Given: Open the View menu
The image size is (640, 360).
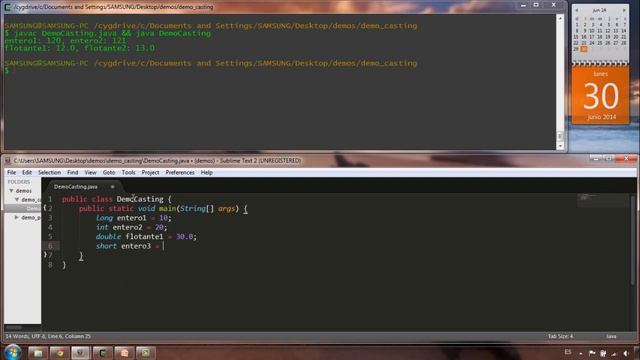Looking at the screenshot, I should [x=91, y=172].
